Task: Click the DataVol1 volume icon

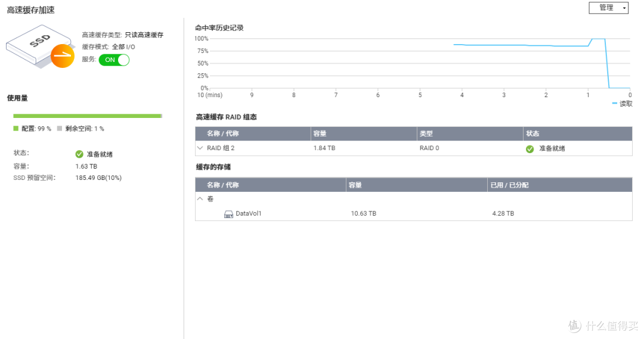Action: point(228,214)
